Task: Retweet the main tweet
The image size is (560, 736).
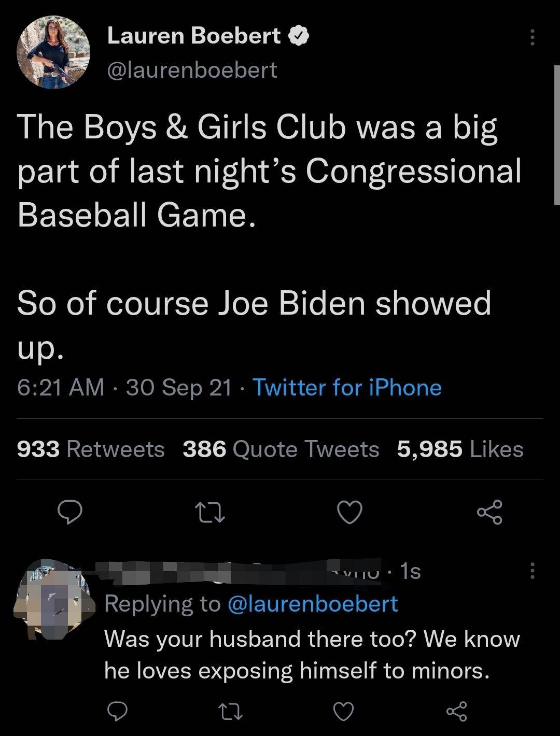Action: (209, 512)
